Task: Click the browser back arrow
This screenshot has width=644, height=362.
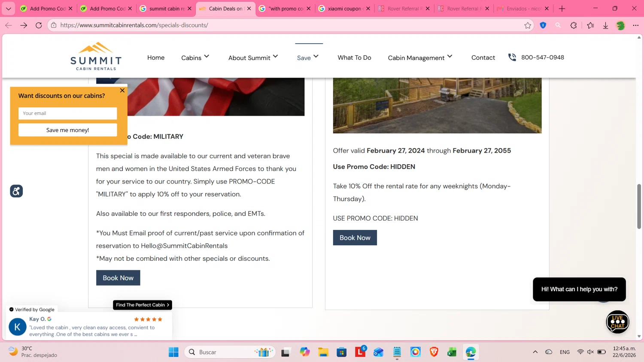Action: (9, 25)
